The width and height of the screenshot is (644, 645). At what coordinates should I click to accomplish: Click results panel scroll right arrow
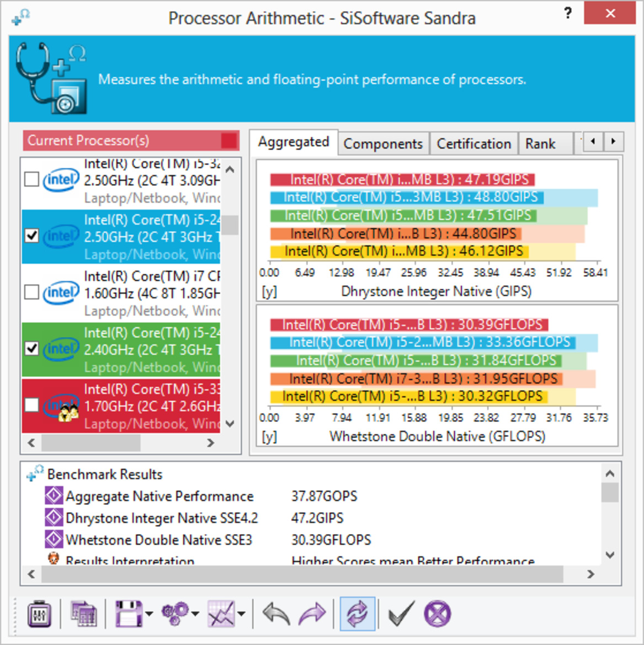tap(591, 574)
